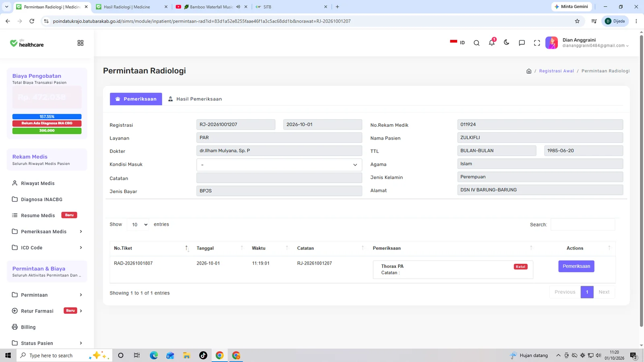Open File Explorer from the taskbar
644x362 pixels.
186,355
